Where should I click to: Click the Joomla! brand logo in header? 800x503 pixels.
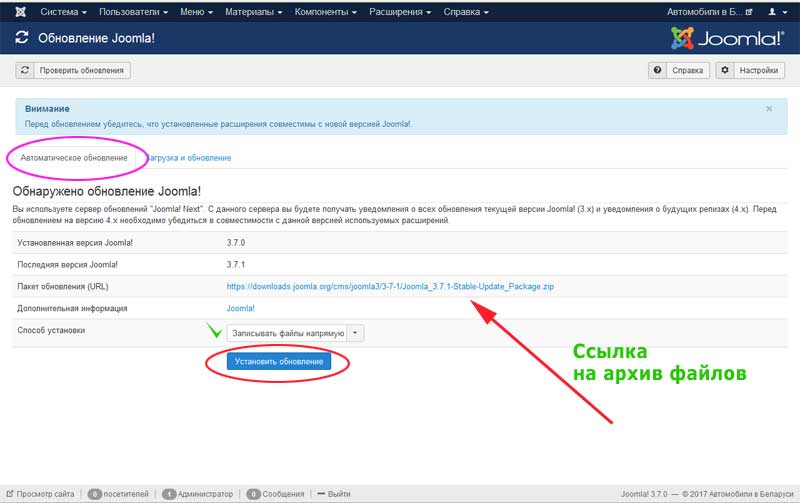727,38
